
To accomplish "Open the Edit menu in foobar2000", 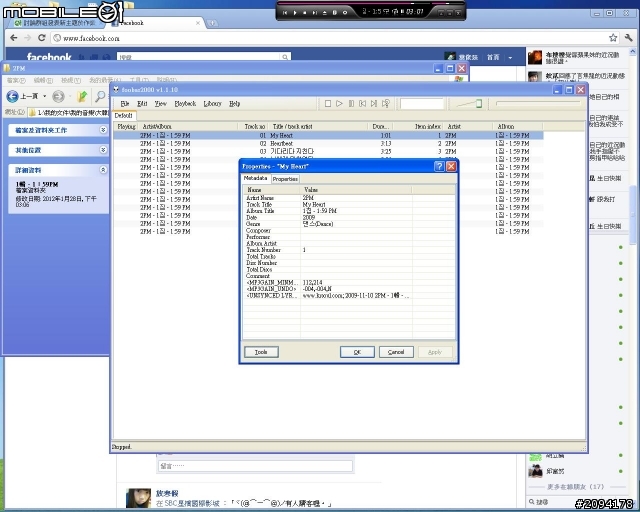I will [x=142, y=104].
